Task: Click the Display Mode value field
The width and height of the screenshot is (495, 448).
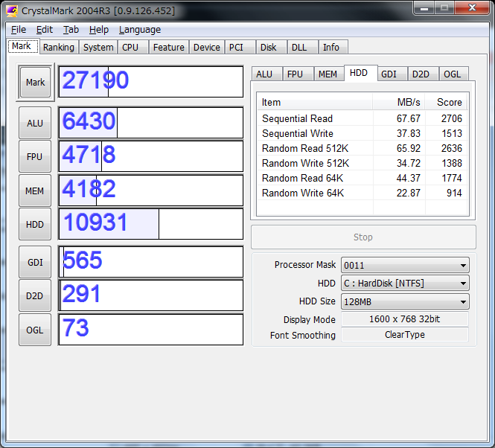Action: click(x=405, y=319)
